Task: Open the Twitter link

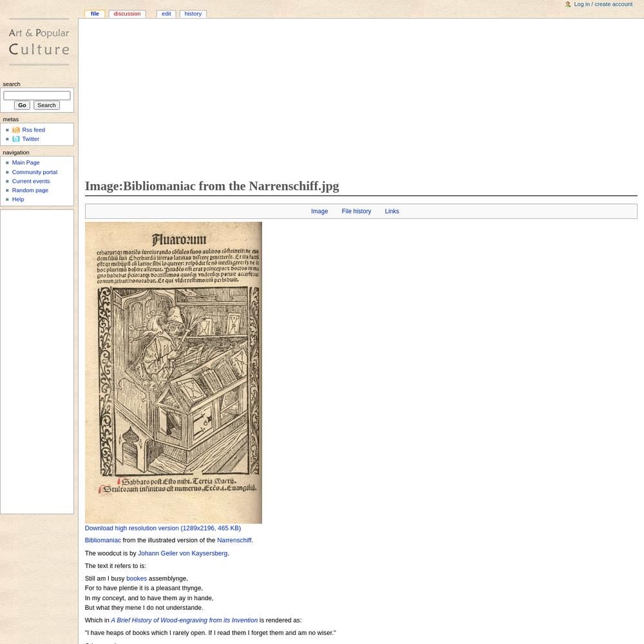Action: pos(31,139)
